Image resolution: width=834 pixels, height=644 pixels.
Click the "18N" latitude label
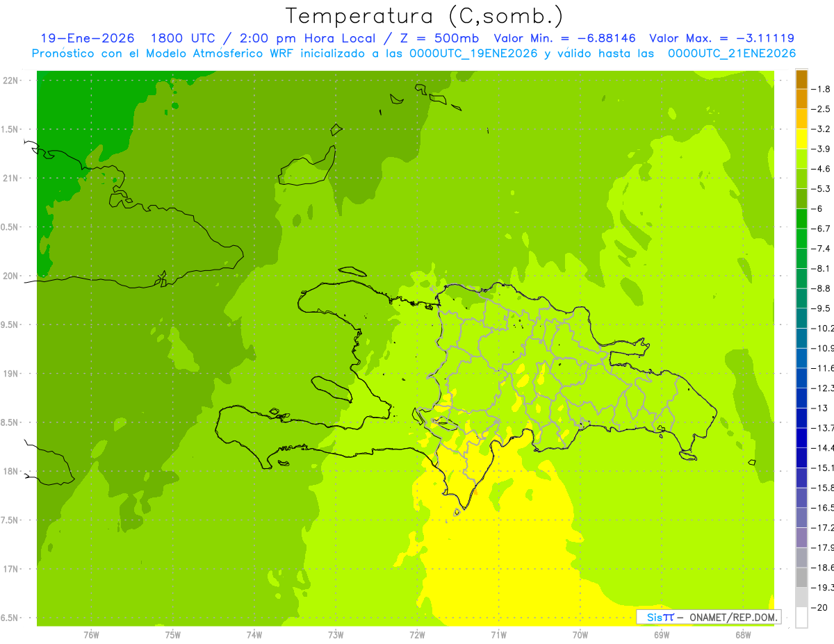12,472
